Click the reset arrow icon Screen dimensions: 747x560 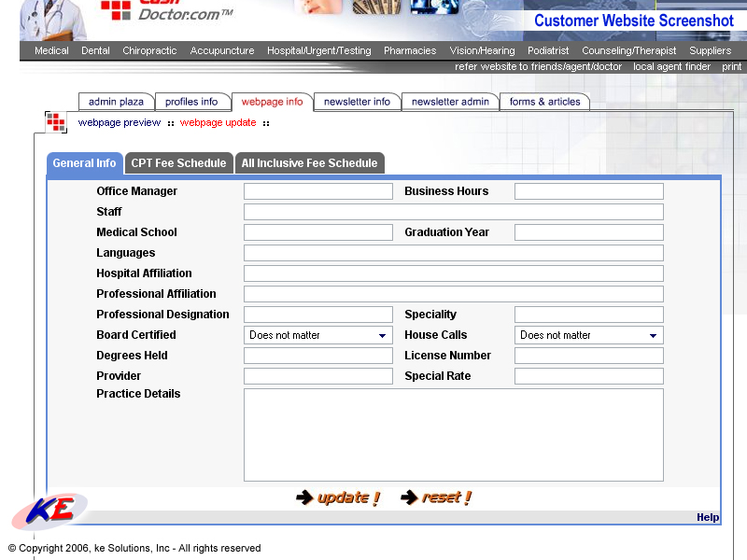click(x=409, y=497)
